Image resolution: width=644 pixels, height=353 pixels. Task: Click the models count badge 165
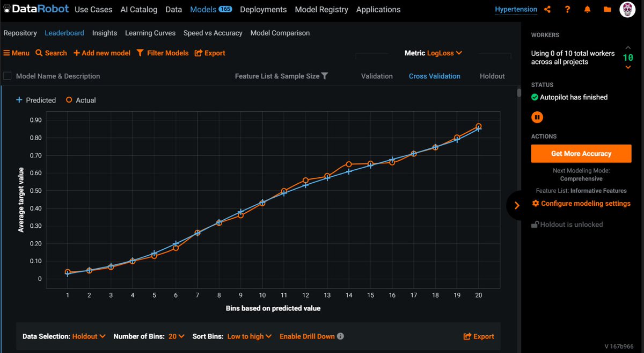click(225, 10)
